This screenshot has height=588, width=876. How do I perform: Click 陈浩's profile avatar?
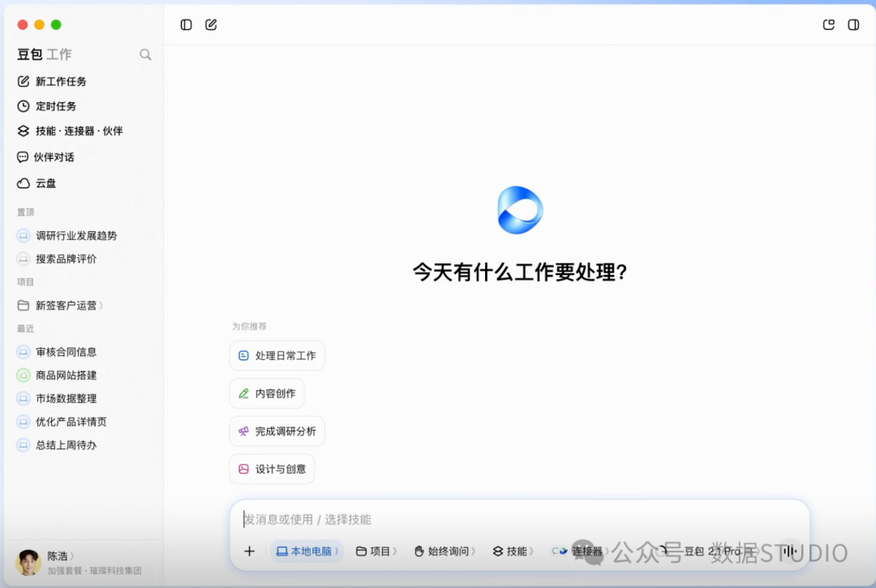click(x=28, y=562)
